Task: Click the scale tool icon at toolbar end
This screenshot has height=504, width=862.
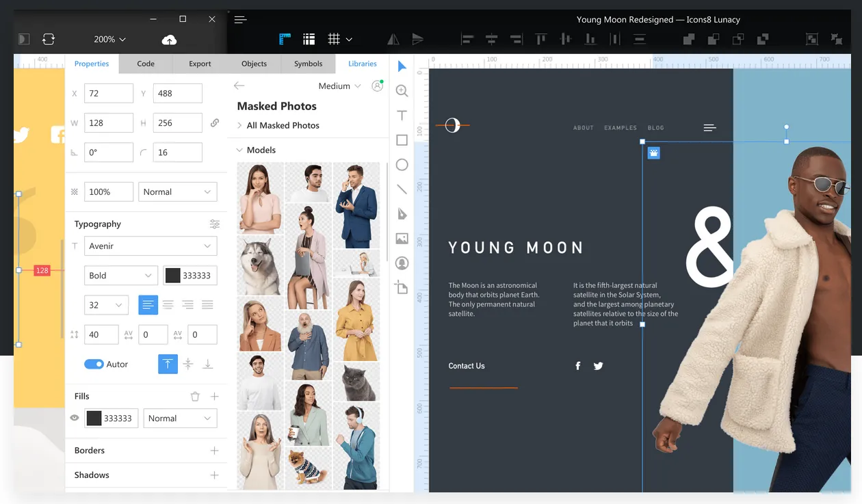Action: pyautogui.click(x=836, y=40)
